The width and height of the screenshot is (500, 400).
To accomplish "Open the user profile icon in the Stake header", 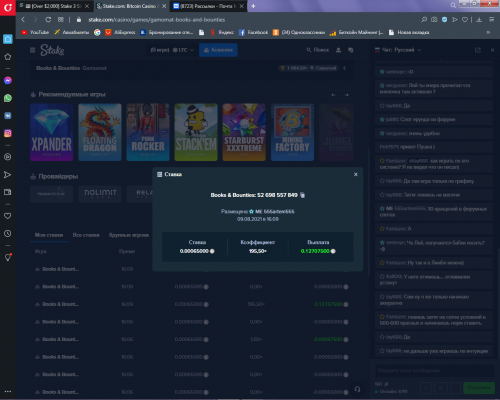I will point(338,50).
